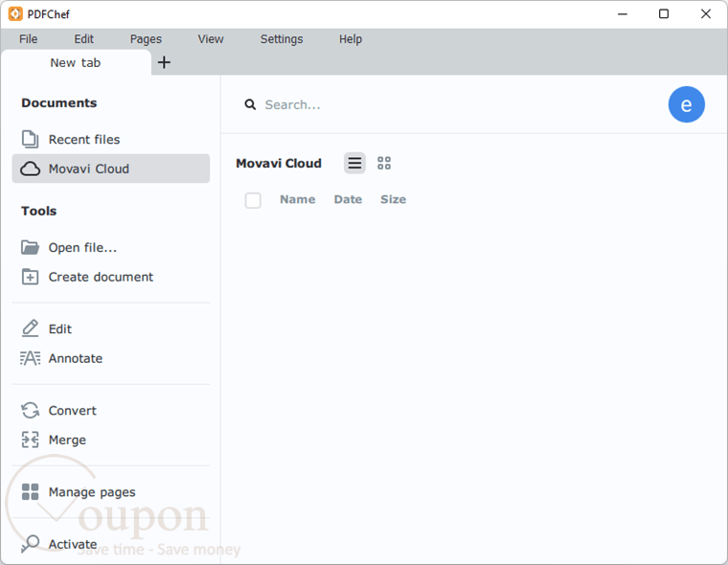This screenshot has height=565, width=728.
Task: Open the Help menu
Action: tap(350, 39)
